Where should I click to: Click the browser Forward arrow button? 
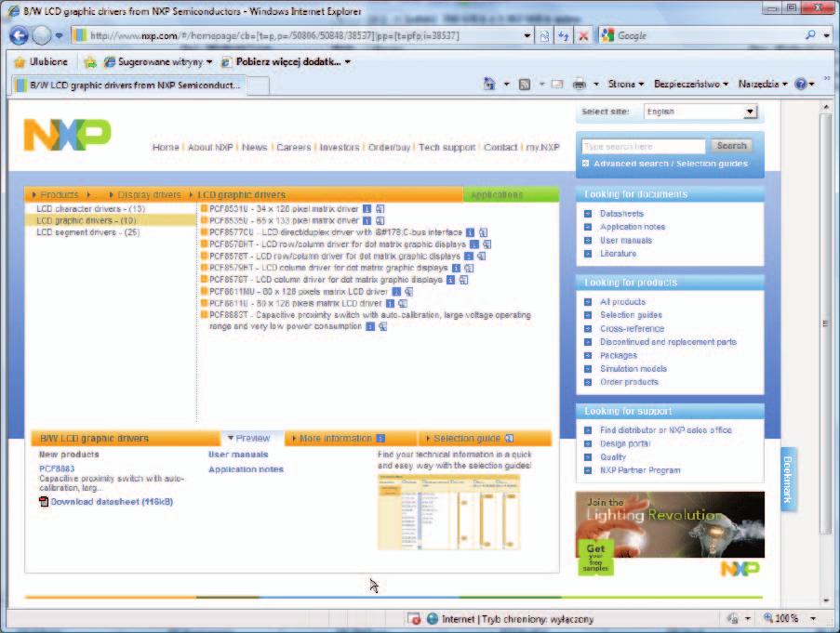(42, 36)
